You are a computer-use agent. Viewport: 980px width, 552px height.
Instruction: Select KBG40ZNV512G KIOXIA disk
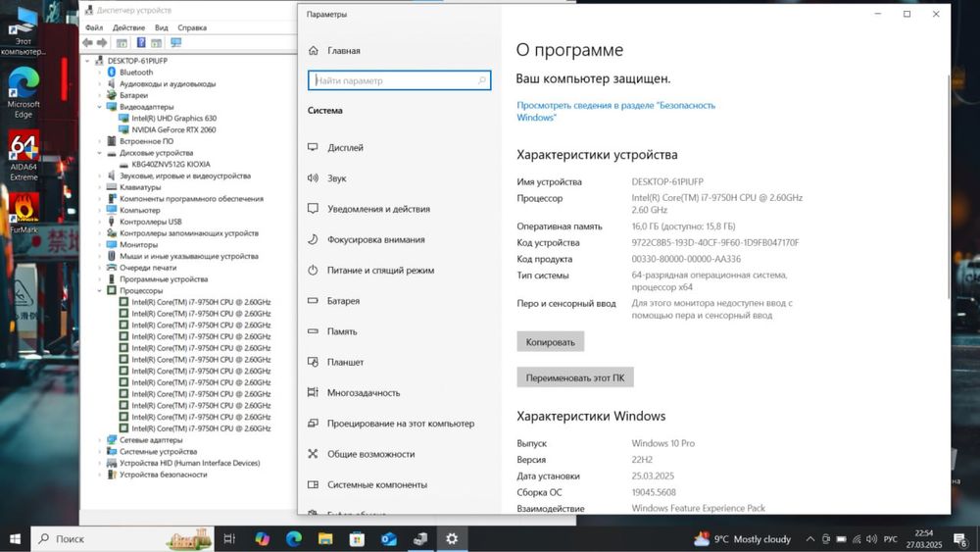171,165
